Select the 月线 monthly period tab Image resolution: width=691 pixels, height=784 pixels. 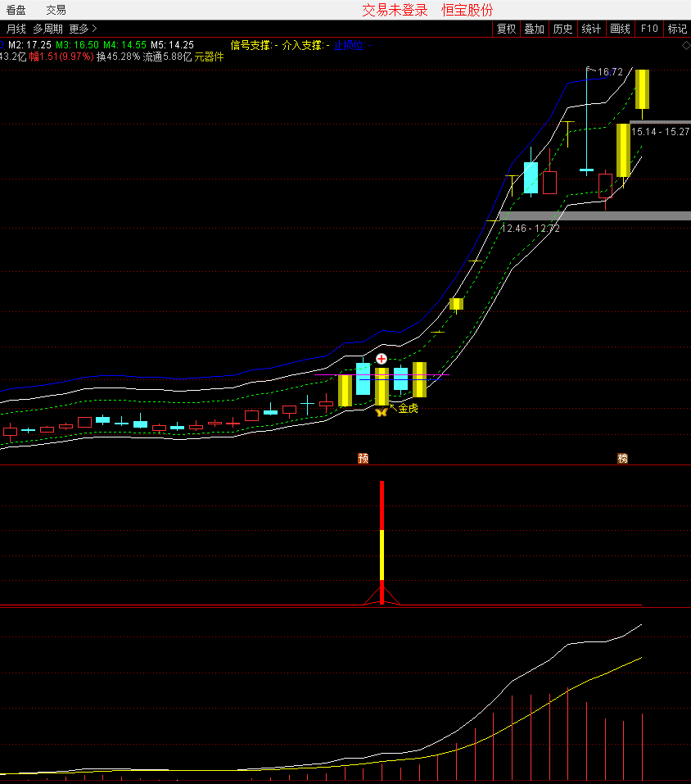pyautogui.click(x=16, y=29)
